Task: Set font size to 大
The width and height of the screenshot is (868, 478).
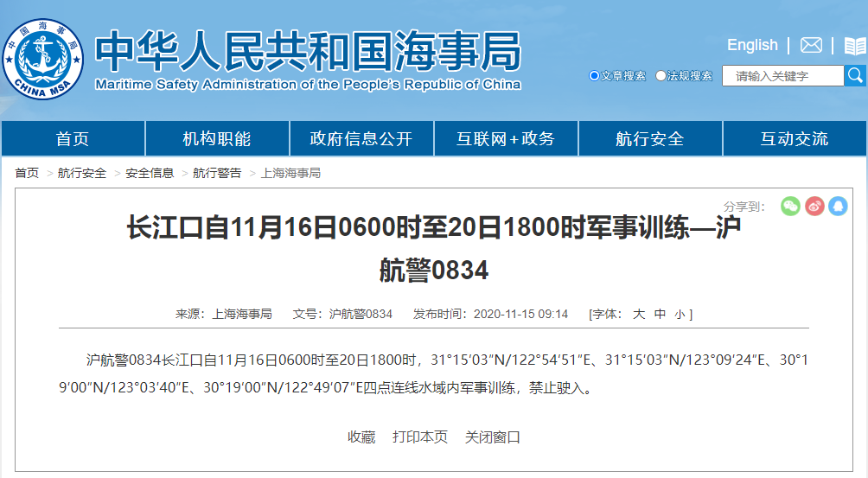Action: (639, 315)
